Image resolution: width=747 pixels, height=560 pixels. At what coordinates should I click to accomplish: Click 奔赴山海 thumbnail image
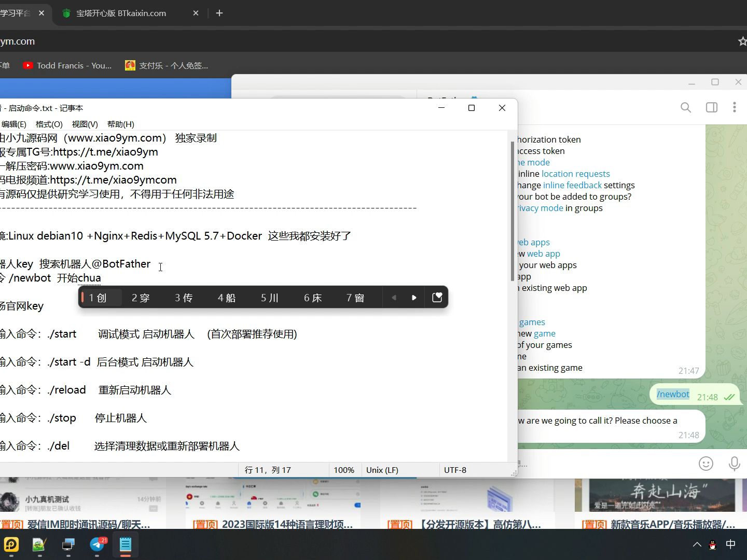pos(661,495)
